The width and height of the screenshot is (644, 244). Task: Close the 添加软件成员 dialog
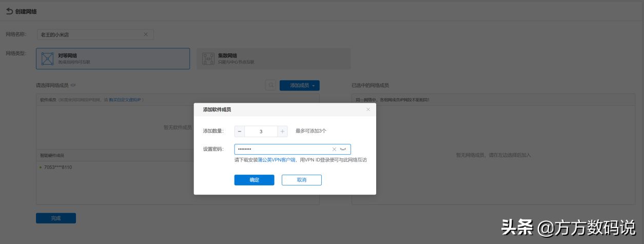pos(368,109)
